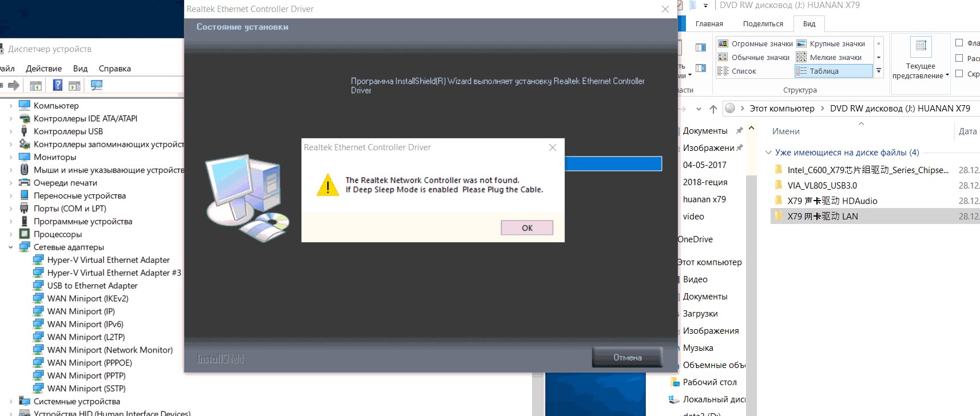Close the Realtek warning message box

point(553,147)
